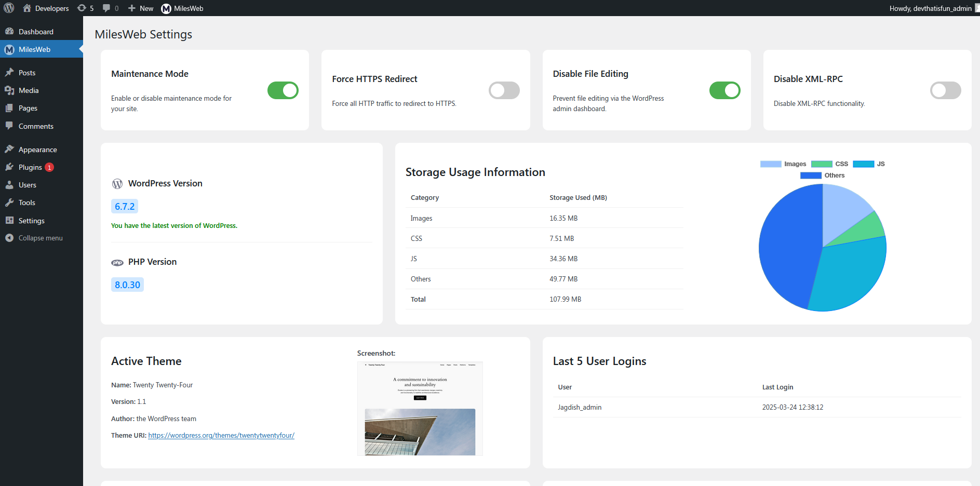
Task: Click the plus New icon in admin bar
Action: 132,8
